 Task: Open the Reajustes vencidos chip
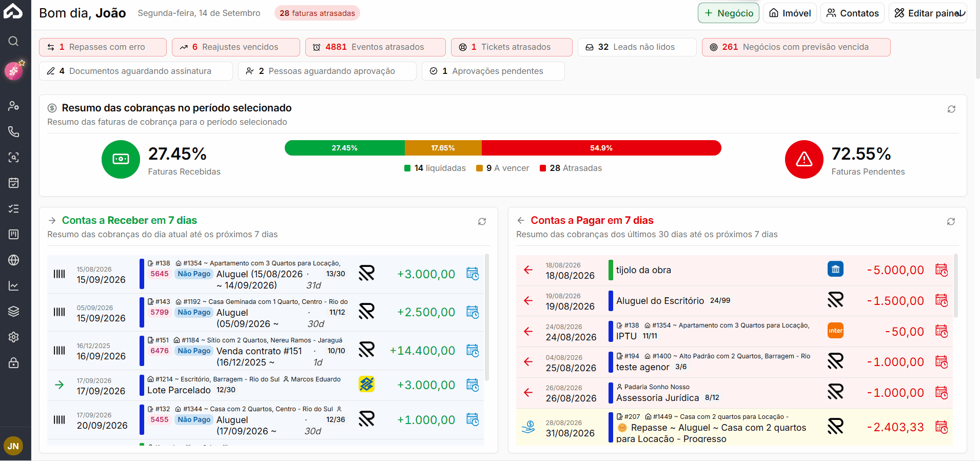click(236, 47)
